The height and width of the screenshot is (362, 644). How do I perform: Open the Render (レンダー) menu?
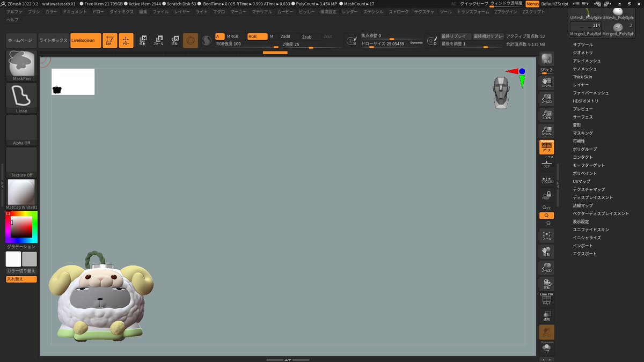350,11
